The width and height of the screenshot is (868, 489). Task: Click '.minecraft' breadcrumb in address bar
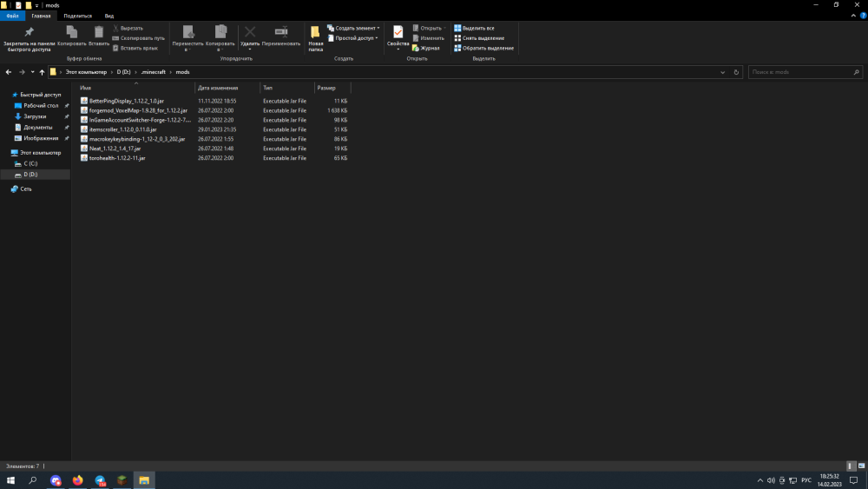pos(154,72)
